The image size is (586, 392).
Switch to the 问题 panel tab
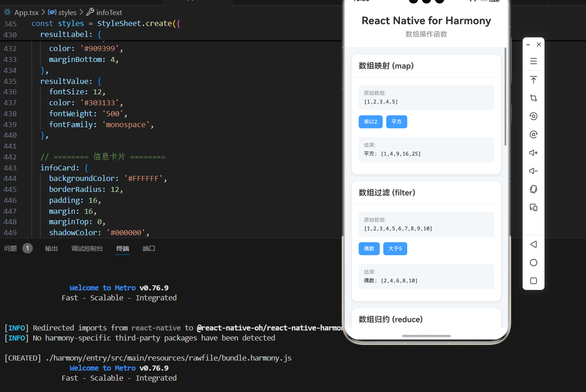click(x=10, y=248)
